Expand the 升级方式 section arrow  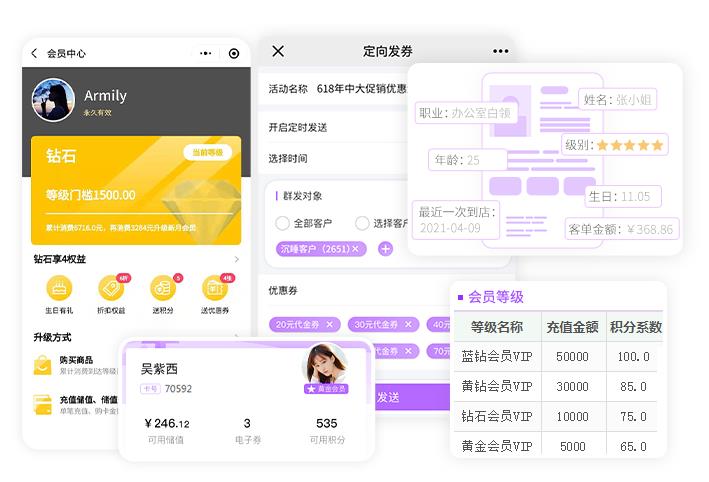(x=236, y=338)
